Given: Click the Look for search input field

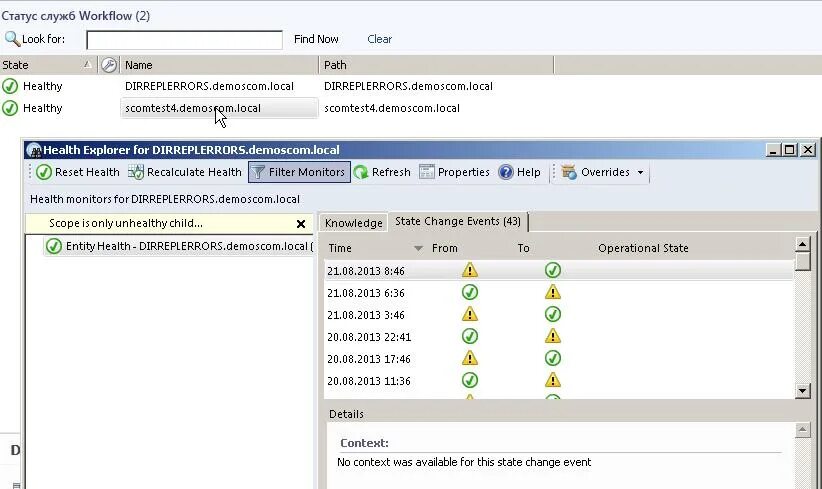Looking at the screenshot, I should pos(185,40).
